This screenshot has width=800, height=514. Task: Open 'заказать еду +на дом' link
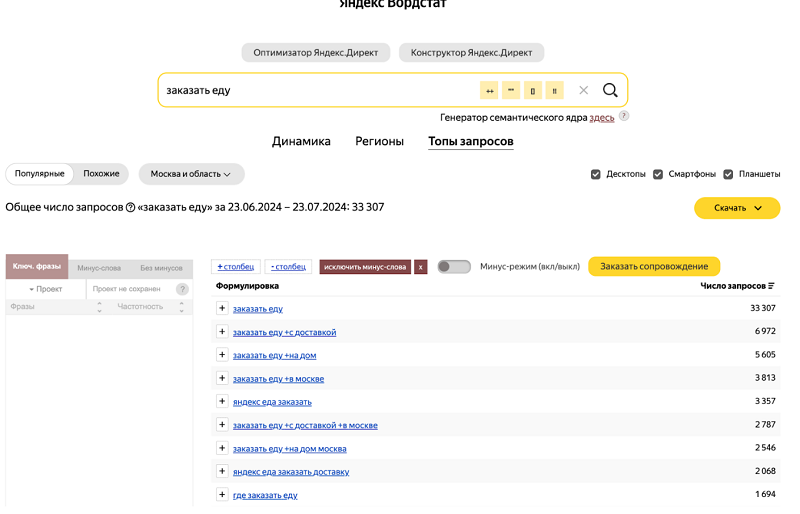pyautogui.click(x=274, y=355)
